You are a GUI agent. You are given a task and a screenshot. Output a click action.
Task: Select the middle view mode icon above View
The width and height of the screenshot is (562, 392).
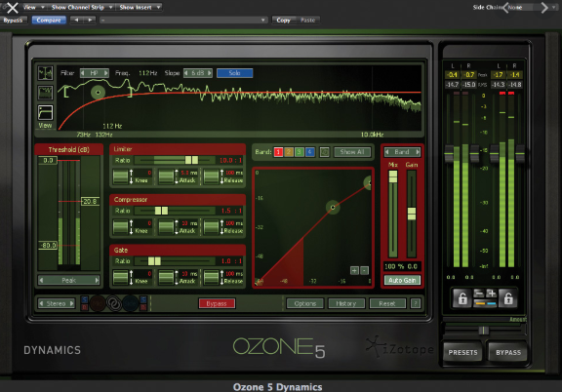(x=45, y=93)
